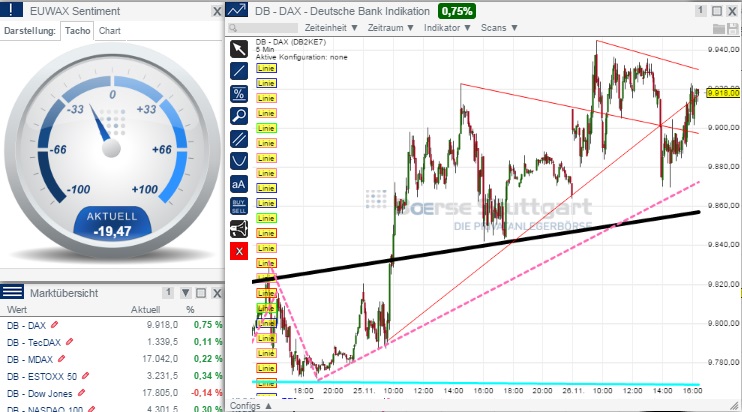Image resolution: width=742 pixels, height=412 pixels.
Task: Open the DB - DAX row in Marktübersicht
Action: (x=112, y=325)
